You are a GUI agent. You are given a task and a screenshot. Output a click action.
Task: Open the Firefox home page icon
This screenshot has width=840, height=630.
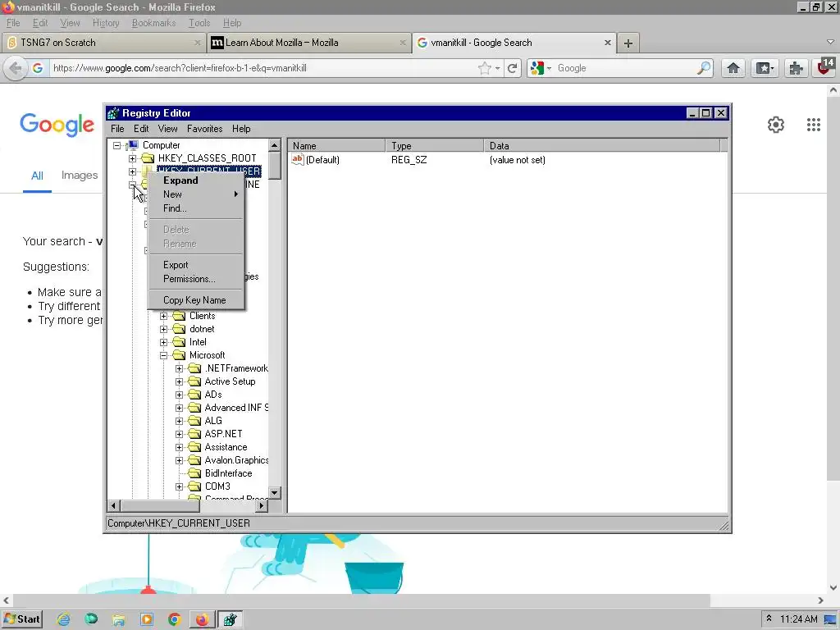pos(733,68)
